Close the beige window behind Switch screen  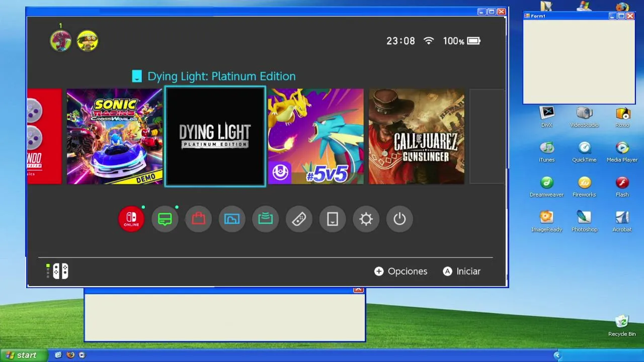pyautogui.click(x=358, y=290)
